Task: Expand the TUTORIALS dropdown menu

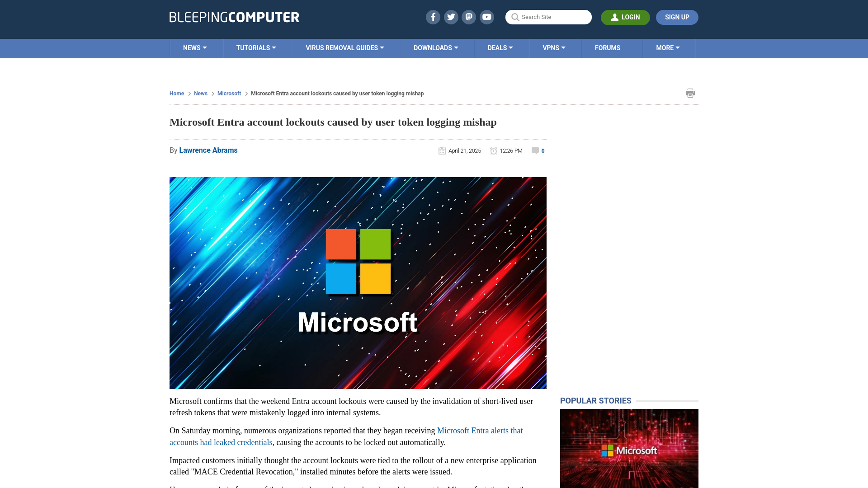Action: coord(256,48)
